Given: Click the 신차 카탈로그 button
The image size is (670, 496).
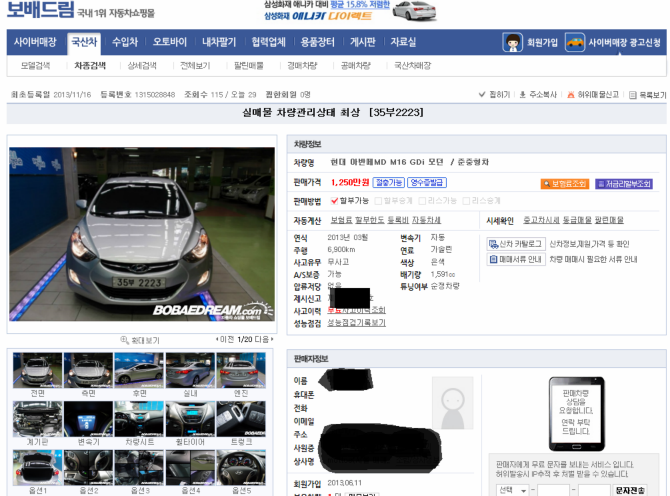Looking at the screenshot, I should [x=516, y=244].
